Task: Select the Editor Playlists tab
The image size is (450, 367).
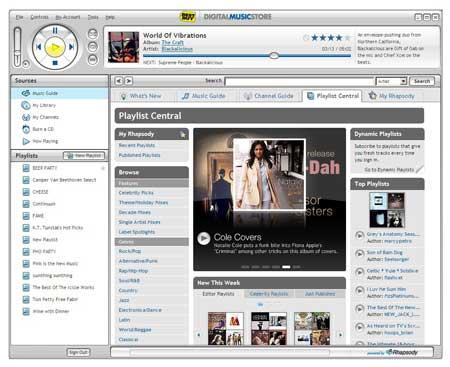Action: (x=218, y=294)
